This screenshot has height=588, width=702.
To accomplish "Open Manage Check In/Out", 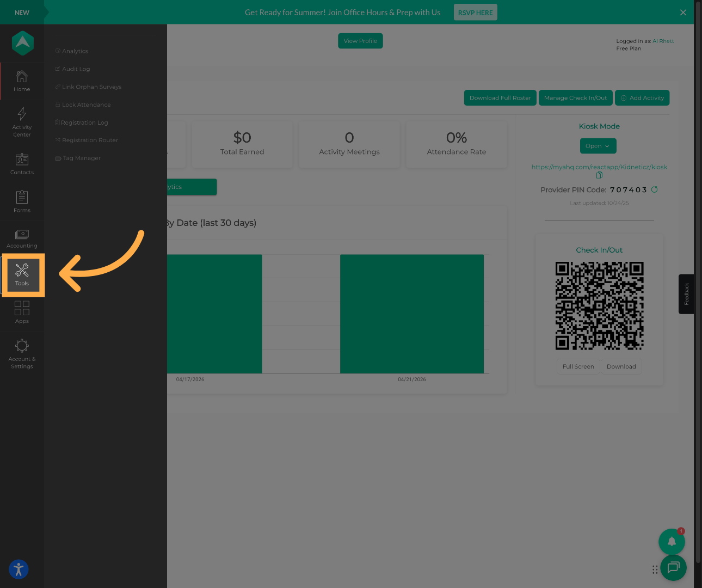I will (576, 98).
